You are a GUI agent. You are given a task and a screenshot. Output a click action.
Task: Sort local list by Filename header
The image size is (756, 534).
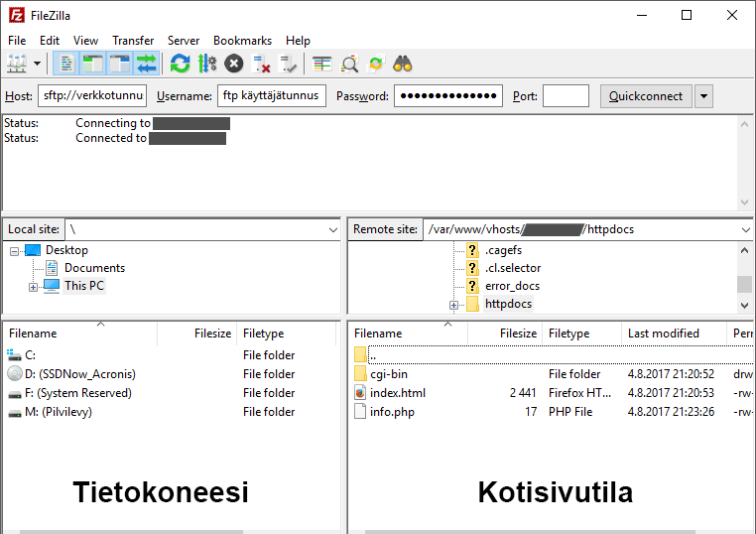(x=81, y=334)
